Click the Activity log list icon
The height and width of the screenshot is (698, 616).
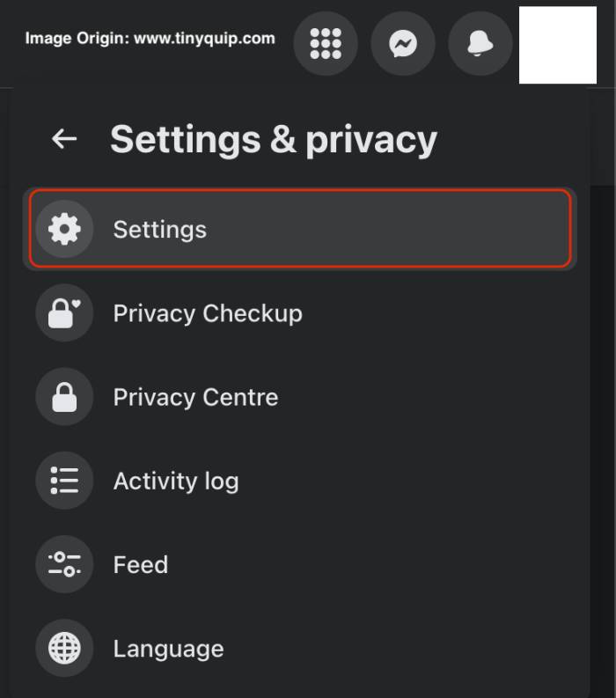(x=64, y=481)
